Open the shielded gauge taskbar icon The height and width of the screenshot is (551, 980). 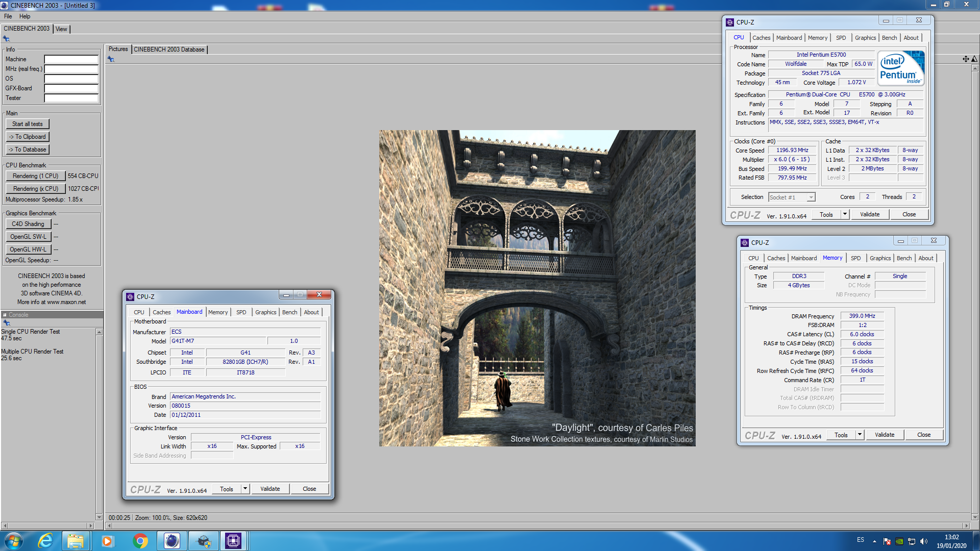[204, 541]
